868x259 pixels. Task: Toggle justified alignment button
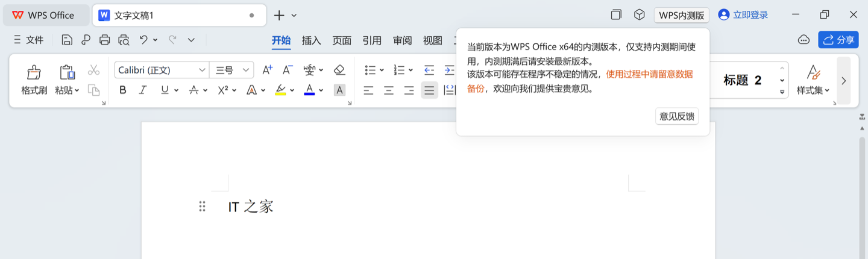point(429,90)
